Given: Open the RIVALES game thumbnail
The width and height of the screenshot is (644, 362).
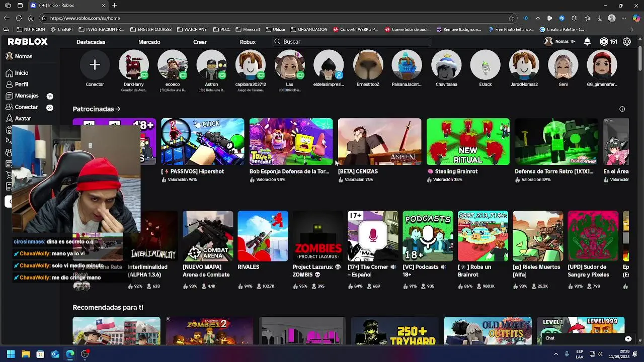Looking at the screenshot, I should point(263,236).
